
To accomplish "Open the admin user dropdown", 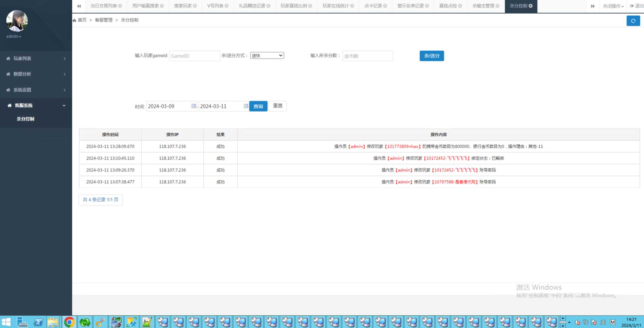I will 14,36.
